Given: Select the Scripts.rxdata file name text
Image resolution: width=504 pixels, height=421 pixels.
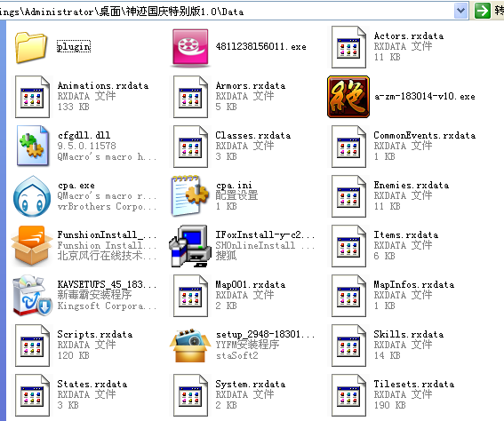Looking at the screenshot, I should click(95, 335).
